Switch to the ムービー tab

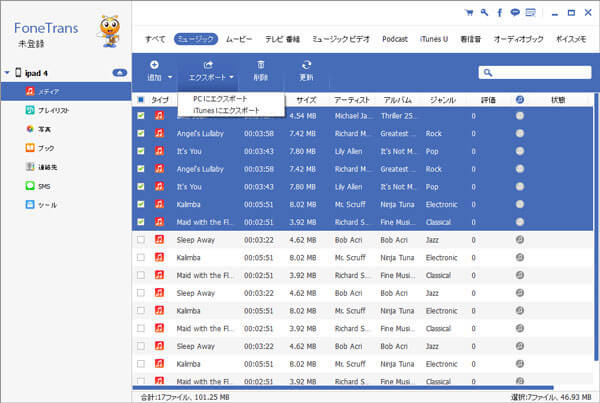coord(239,39)
